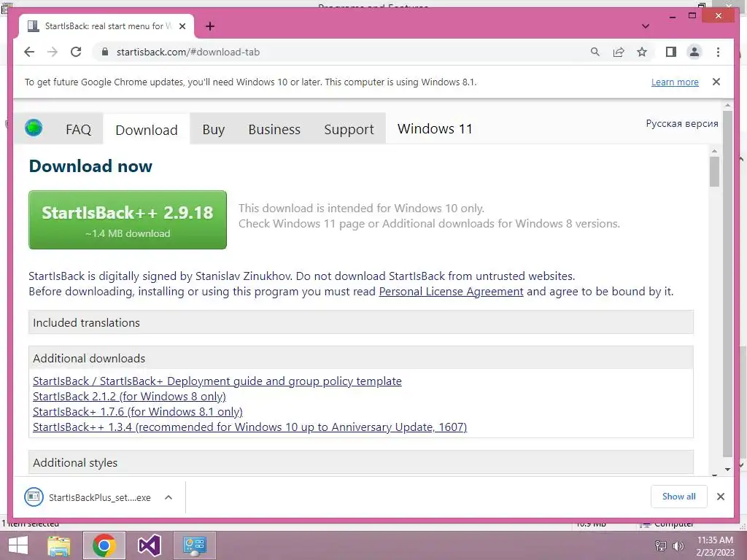
Task: Expand the Additional styles section
Action: point(360,462)
